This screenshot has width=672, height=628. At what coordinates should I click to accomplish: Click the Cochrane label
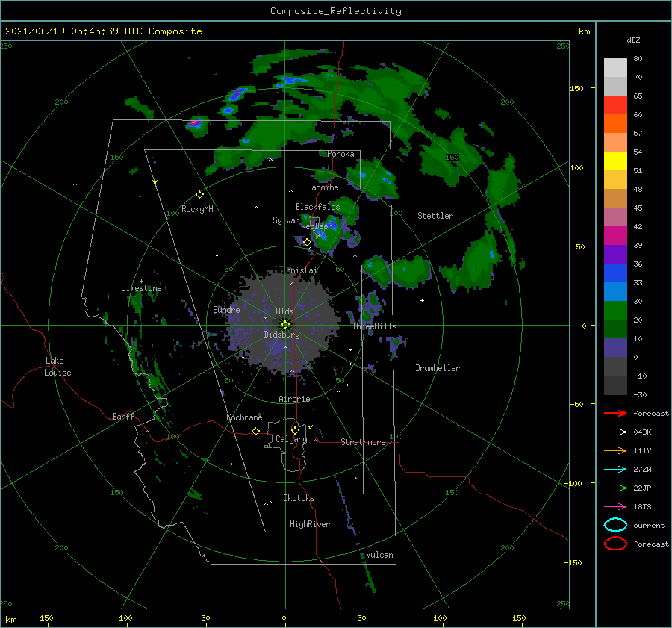tap(244, 417)
